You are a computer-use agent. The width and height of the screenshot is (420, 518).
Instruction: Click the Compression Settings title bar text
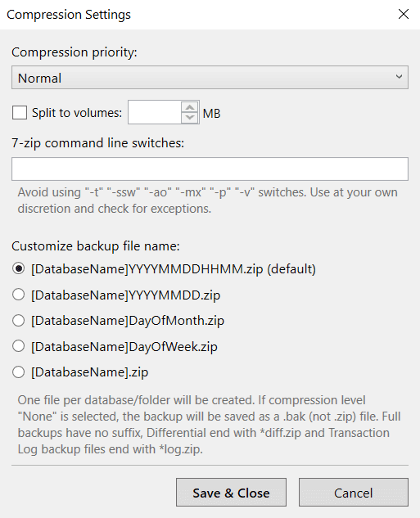pos(69,15)
